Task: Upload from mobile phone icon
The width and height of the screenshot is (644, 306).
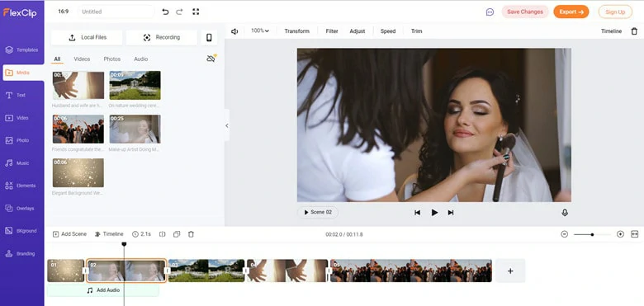Action: (x=209, y=37)
